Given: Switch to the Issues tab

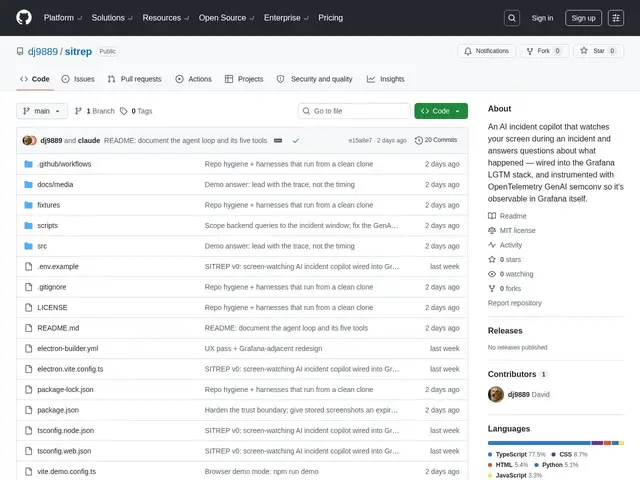Looking at the screenshot, I should point(78,79).
